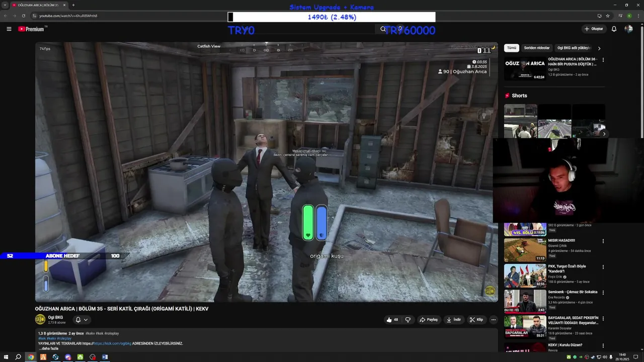This screenshot has height=362, width=644.
Task: Expand description with ...daha fazla
Action: (x=48, y=348)
